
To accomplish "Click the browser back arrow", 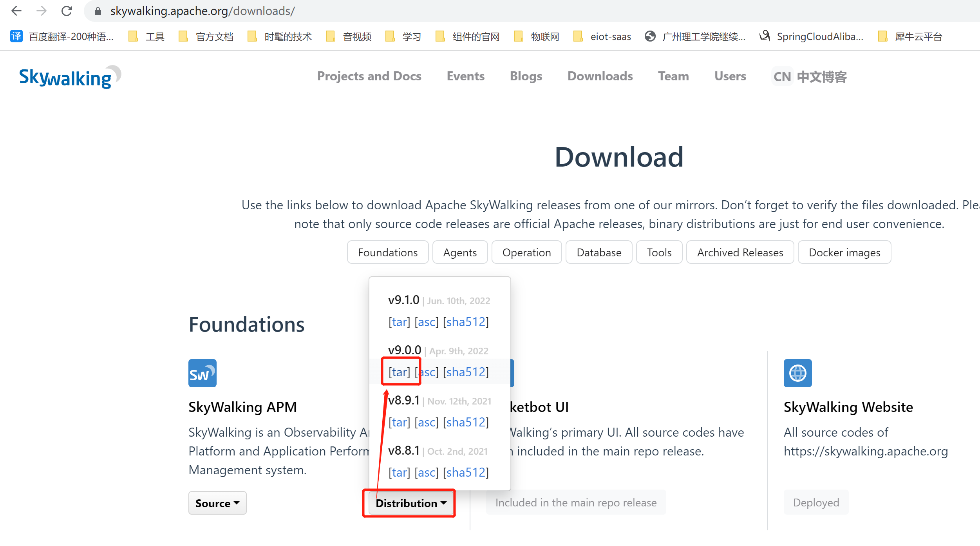I will point(16,11).
